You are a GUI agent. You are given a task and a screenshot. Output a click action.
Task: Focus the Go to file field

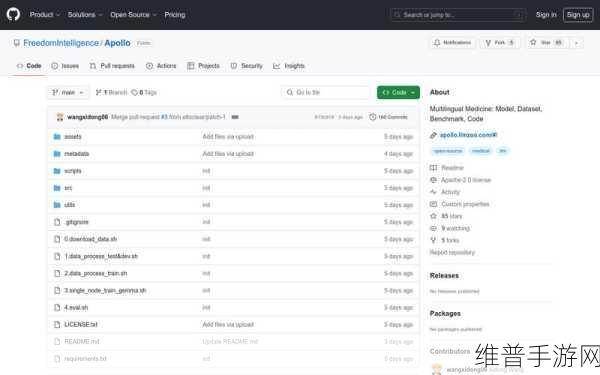326,92
